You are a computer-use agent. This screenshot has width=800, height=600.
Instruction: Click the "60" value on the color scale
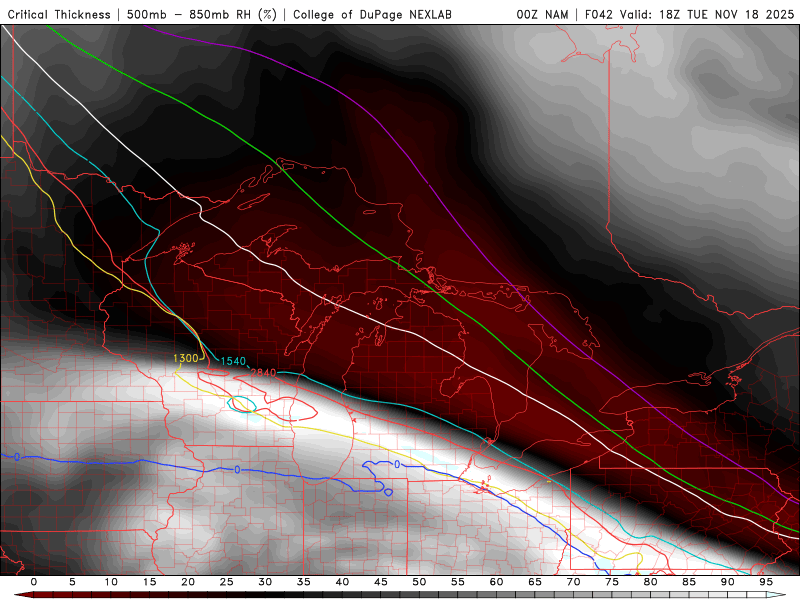[x=496, y=582]
